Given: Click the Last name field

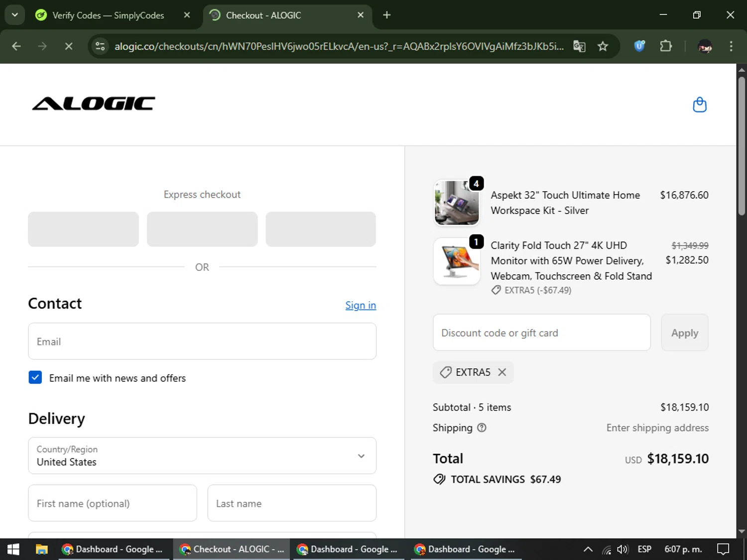Looking at the screenshot, I should tap(292, 503).
